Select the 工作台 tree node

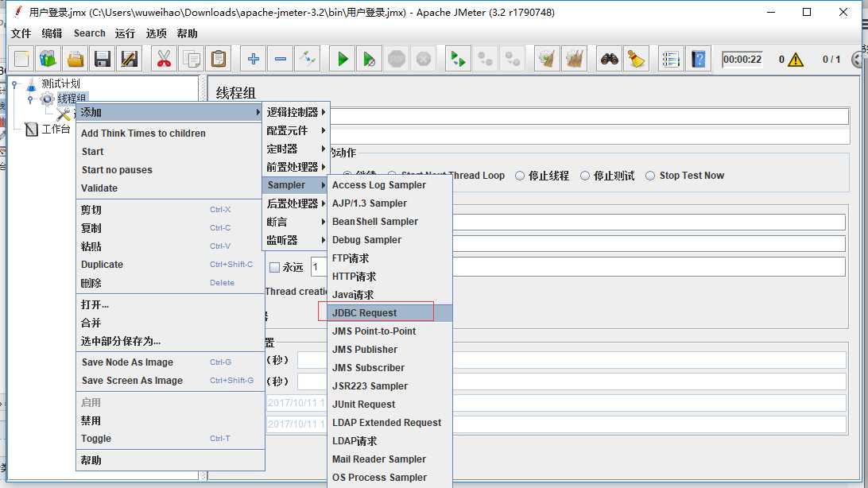coord(56,130)
